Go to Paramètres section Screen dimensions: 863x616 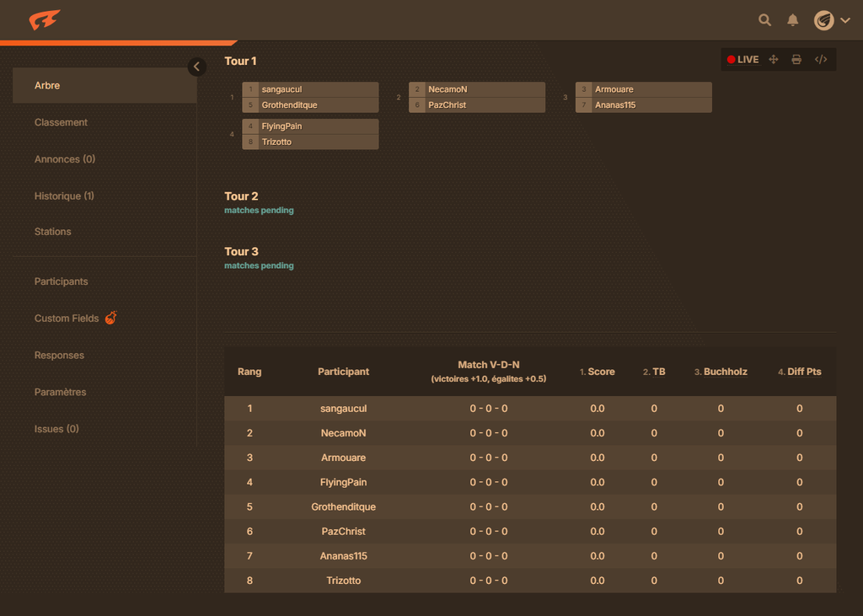pyautogui.click(x=60, y=392)
